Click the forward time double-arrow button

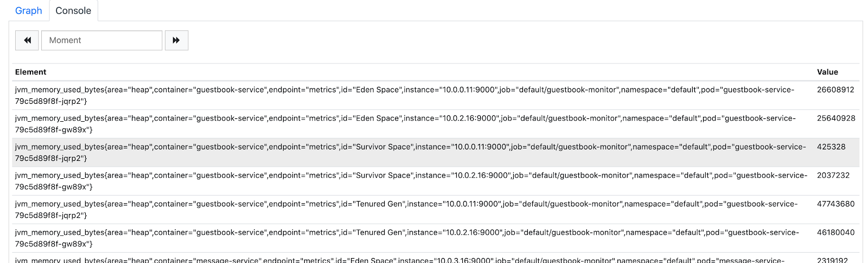[176, 40]
